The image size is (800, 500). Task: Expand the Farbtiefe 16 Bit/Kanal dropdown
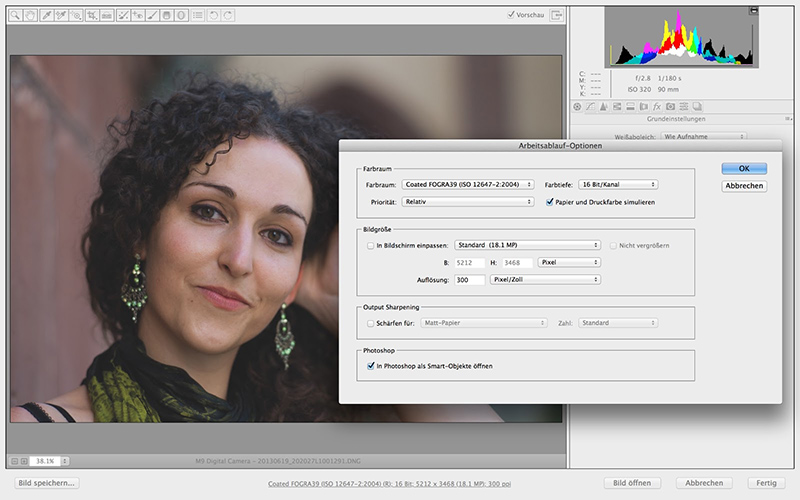coord(617,185)
